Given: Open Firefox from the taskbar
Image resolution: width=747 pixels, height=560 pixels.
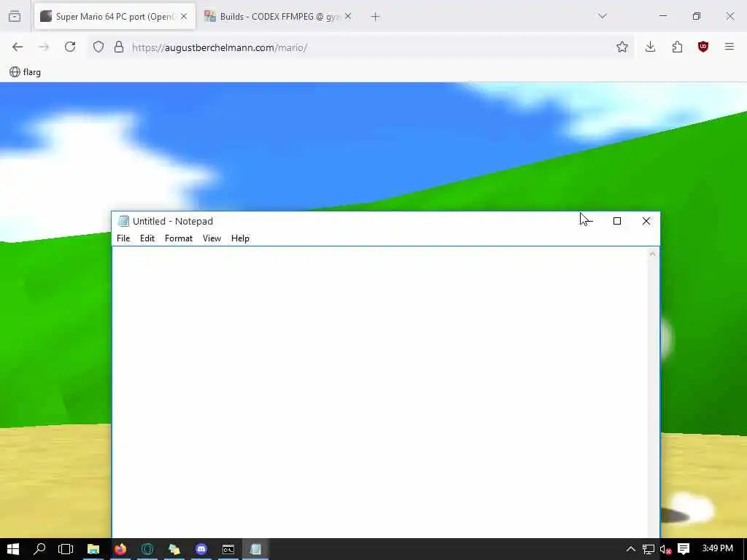Looking at the screenshot, I should coord(120,549).
